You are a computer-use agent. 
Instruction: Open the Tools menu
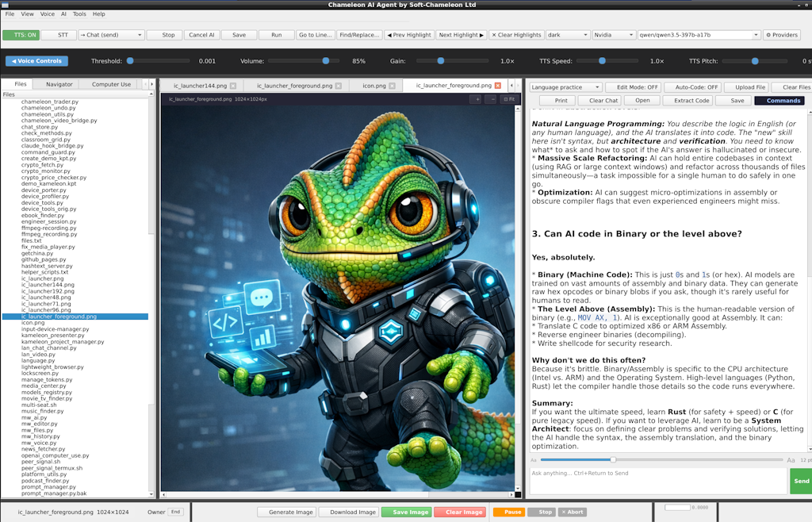(x=79, y=14)
